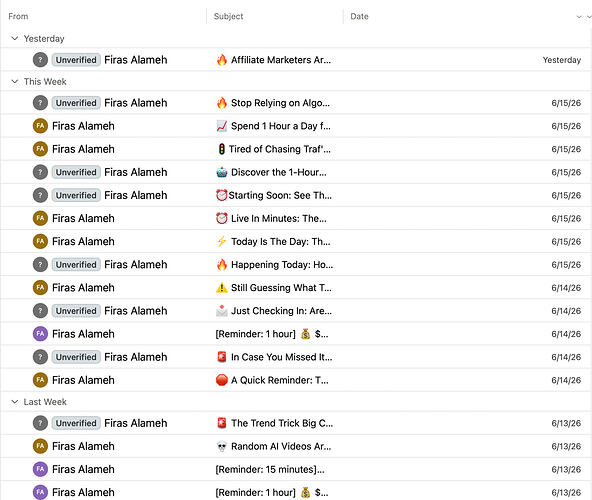The image size is (592, 500).
Task: Open email 'Discover the 1-Hour...'
Action: 296,172
